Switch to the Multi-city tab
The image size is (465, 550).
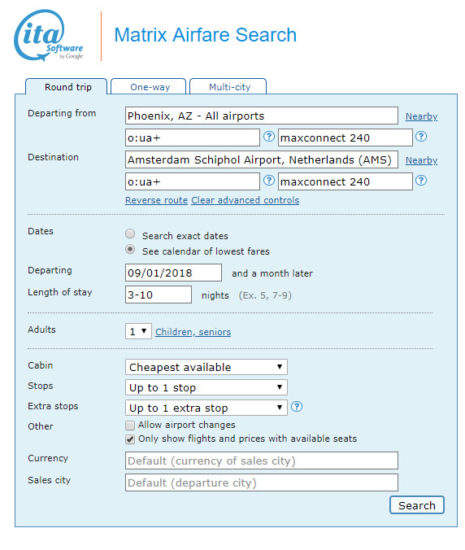[x=228, y=87]
